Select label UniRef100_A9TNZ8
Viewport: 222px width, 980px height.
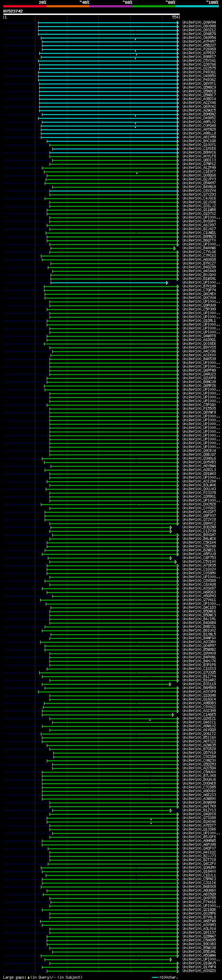(x=199, y=129)
